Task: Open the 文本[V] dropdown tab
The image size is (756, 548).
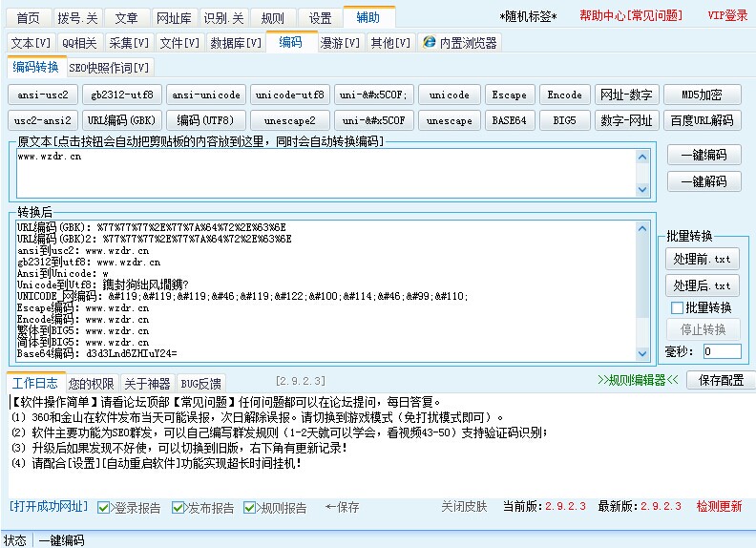Action: click(31, 43)
